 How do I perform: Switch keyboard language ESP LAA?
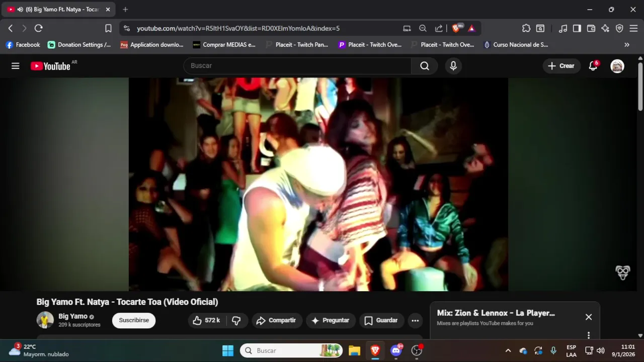tap(571, 350)
